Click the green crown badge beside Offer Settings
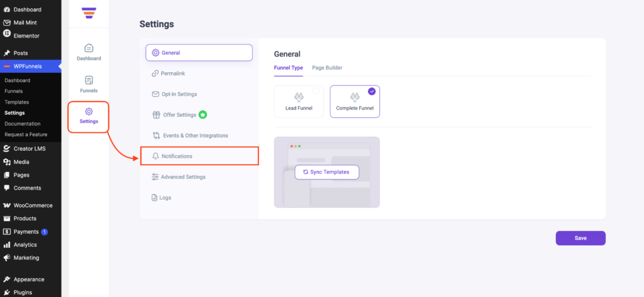Screen dimensions: 644x297 203,114
